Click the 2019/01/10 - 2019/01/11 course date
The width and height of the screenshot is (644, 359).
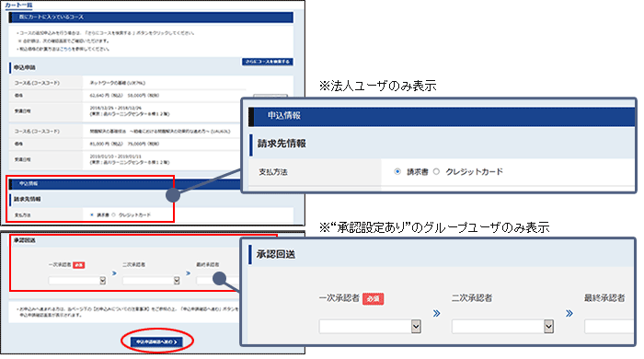pyautogui.click(x=115, y=156)
